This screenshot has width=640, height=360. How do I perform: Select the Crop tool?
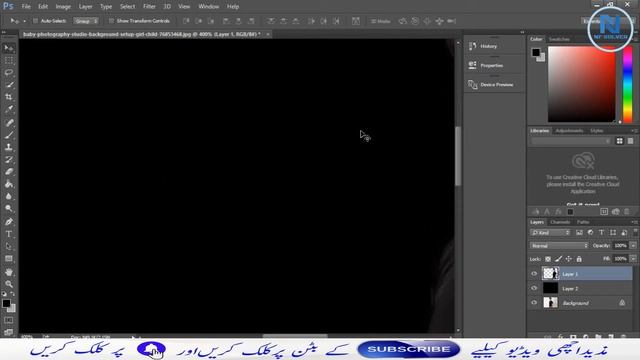9,97
